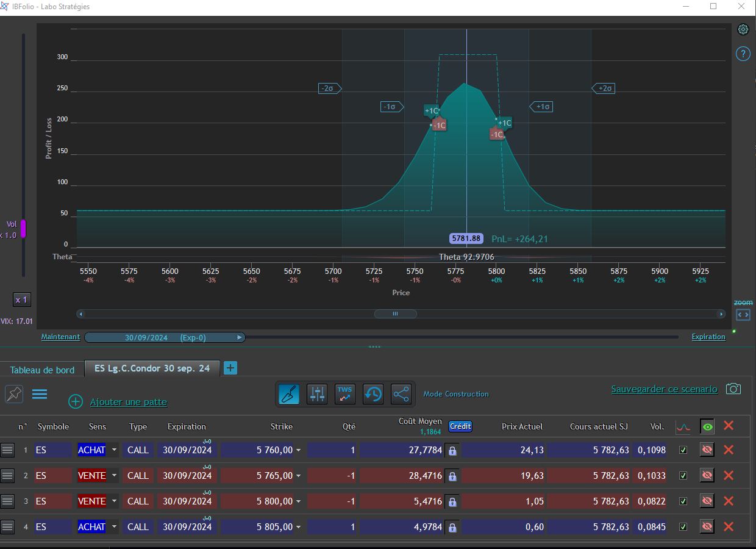Open the chart settings gear icon
Viewport: 756px width, 549px height.
743,29
